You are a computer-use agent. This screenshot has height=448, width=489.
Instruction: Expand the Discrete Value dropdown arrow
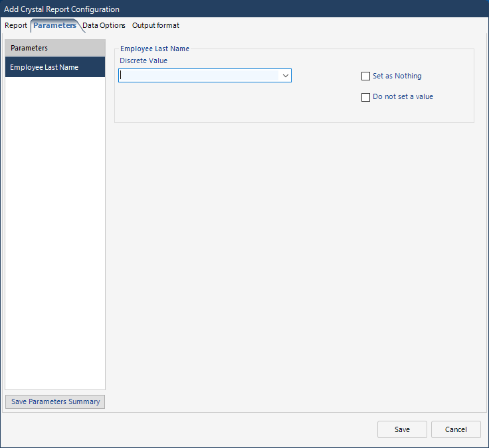(285, 76)
